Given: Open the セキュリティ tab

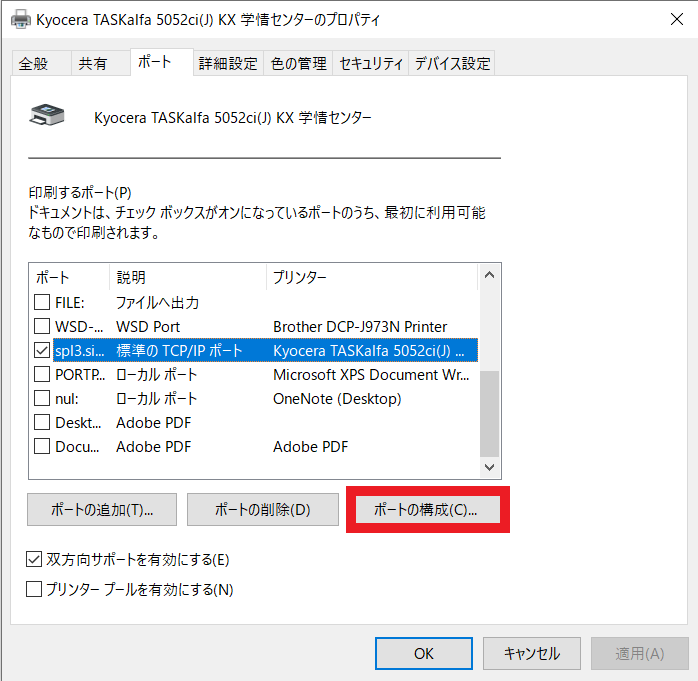Looking at the screenshot, I should pyautogui.click(x=371, y=64).
